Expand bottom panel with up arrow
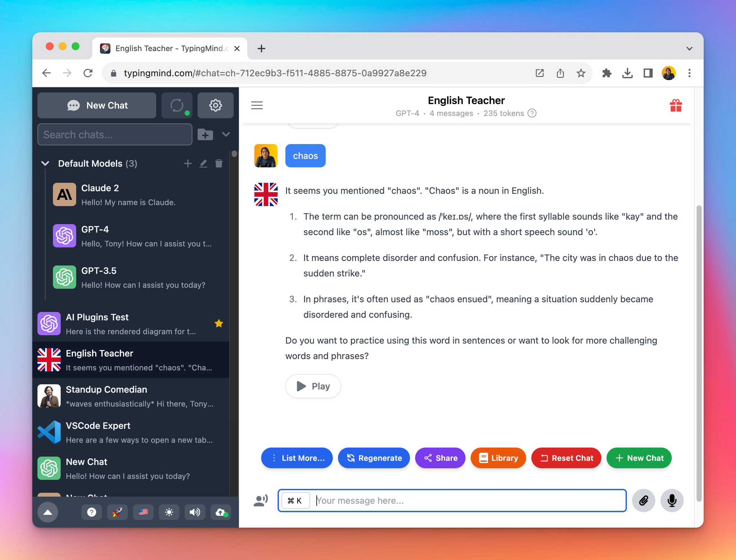 coord(48,512)
